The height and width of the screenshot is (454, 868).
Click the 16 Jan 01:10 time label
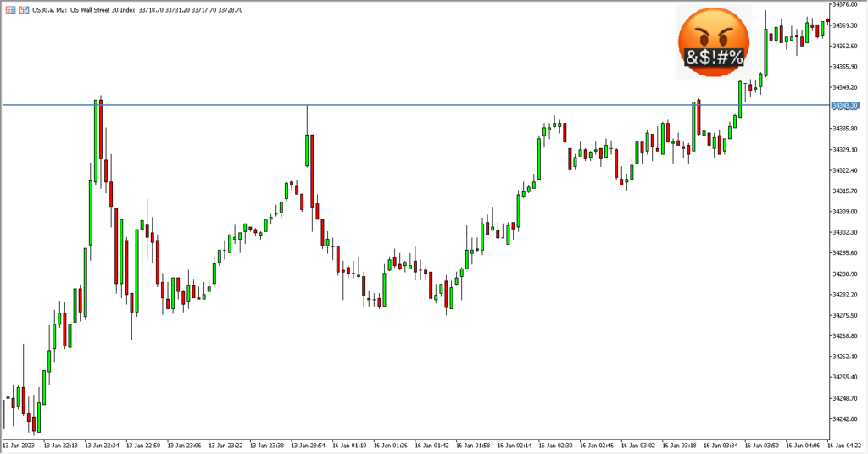(351, 445)
